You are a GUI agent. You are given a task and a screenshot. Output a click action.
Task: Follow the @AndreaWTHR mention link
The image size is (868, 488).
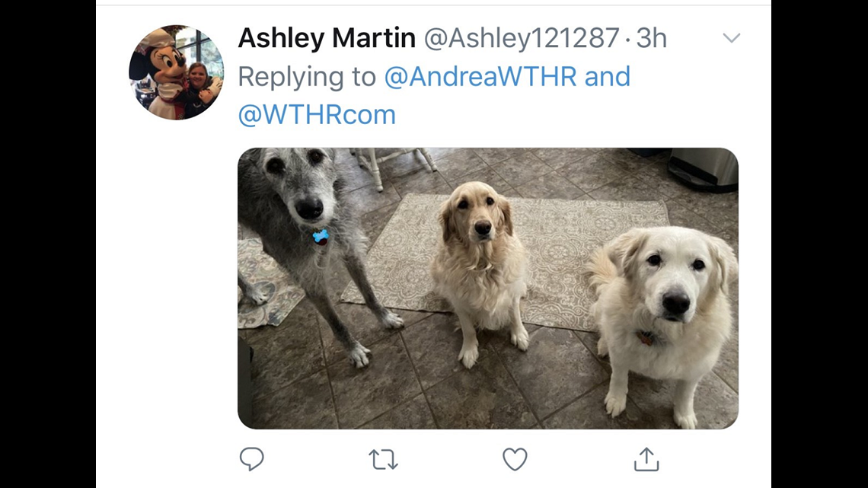(480, 76)
